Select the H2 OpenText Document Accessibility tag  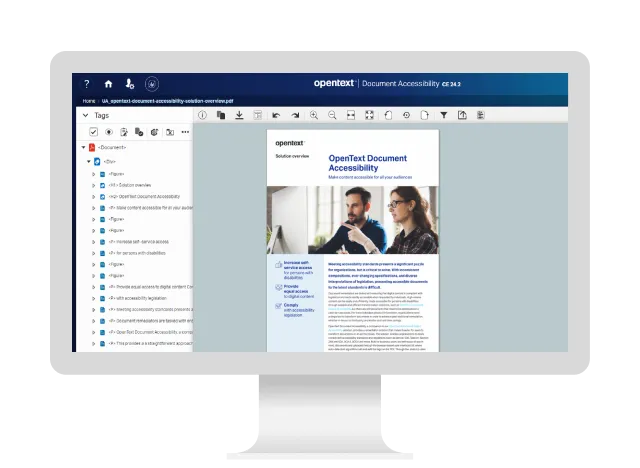pos(144,197)
